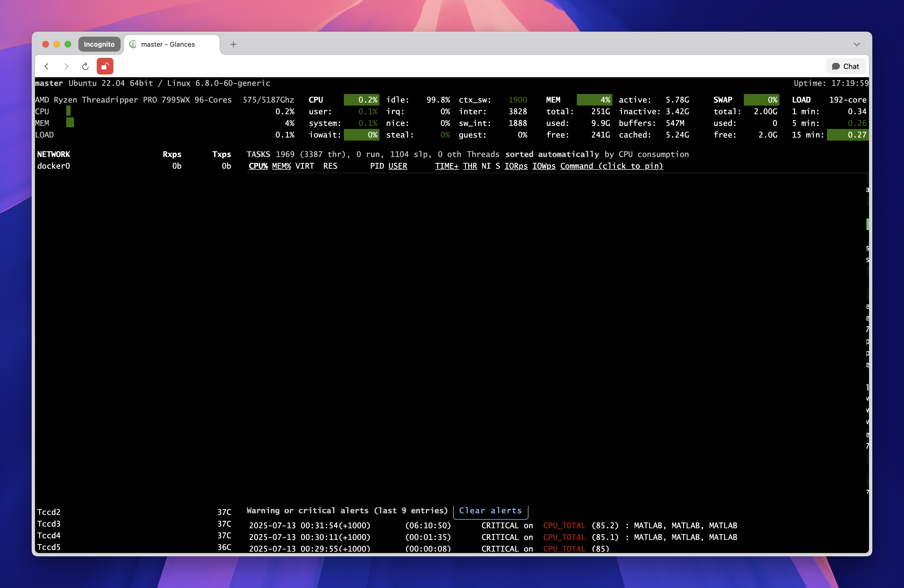The width and height of the screenshot is (904, 588).
Task: Sort processes by the CPU% column
Action: (258, 166)
